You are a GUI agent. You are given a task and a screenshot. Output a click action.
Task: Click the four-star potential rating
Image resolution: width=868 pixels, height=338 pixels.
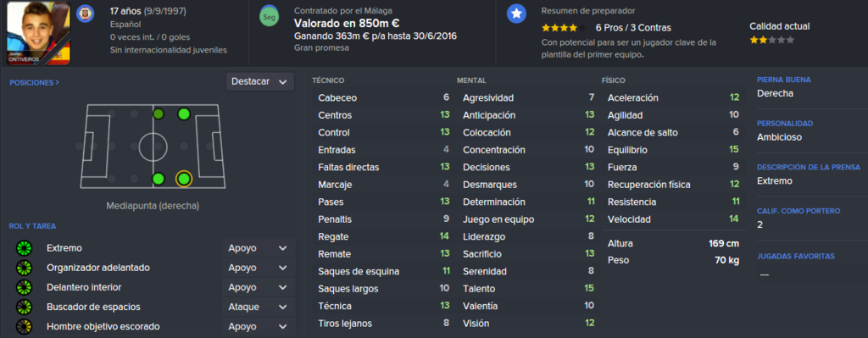click(x=564, y=28)
